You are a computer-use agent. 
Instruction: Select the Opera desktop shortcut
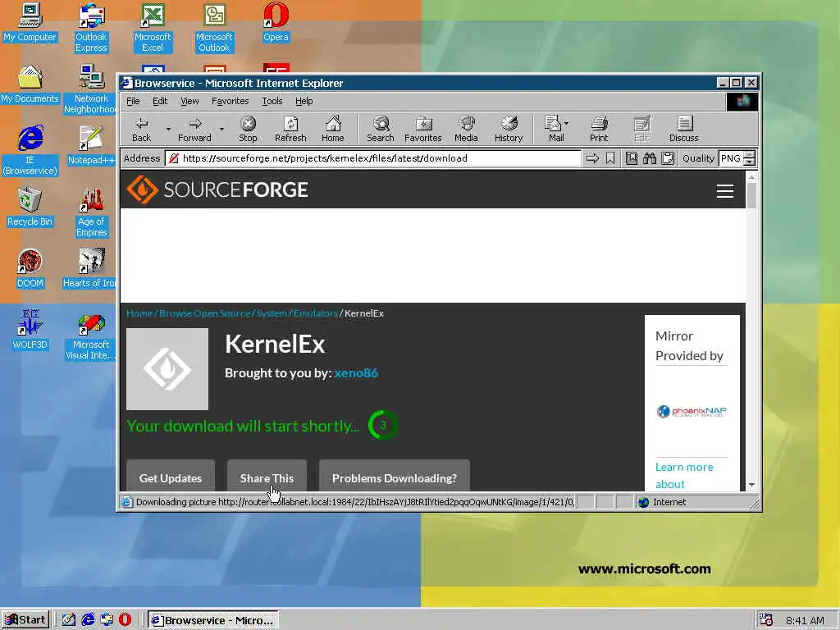276,22
